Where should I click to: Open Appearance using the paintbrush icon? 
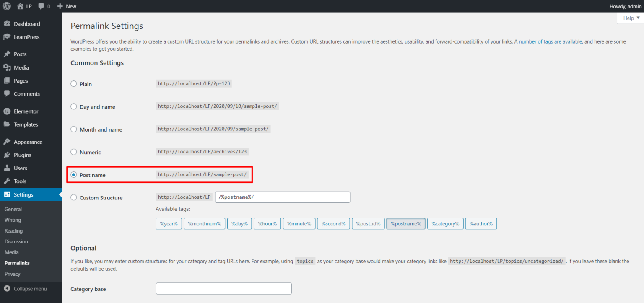[7, 142]
